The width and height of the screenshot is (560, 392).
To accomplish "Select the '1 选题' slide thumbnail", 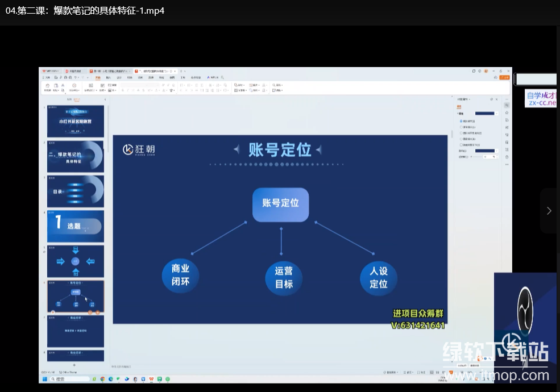I will 76,226.
